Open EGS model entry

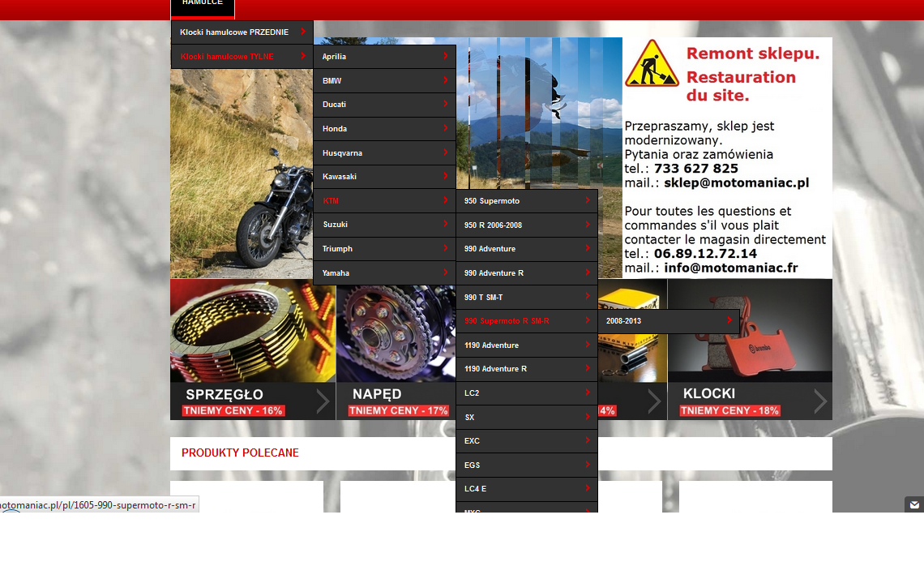(x=527, y=465)
